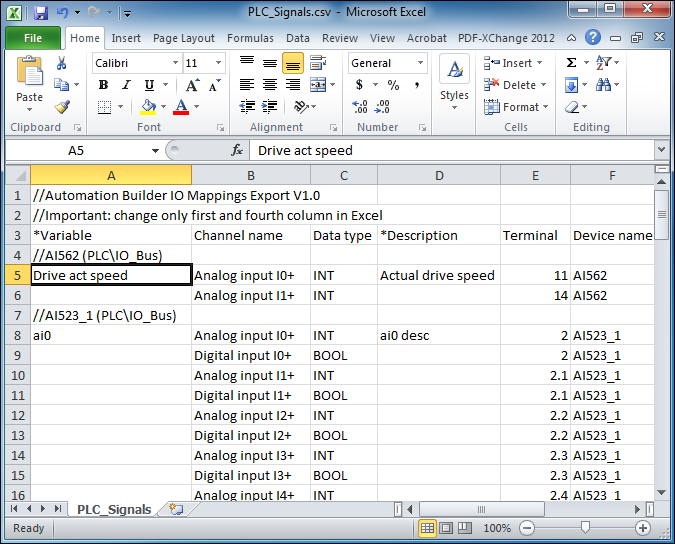
Task: Click the Increase Indent icon
Action: 269,106
